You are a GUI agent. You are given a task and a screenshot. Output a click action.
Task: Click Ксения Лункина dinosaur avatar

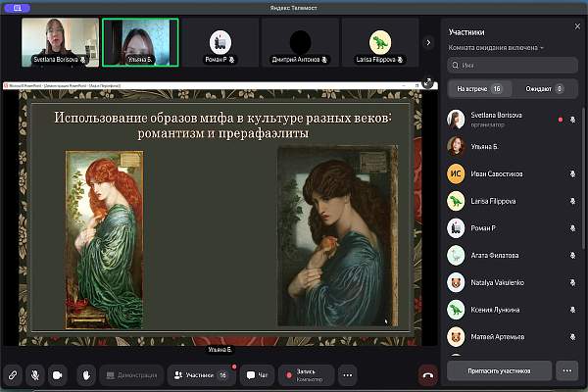click(x=456, y=310)
